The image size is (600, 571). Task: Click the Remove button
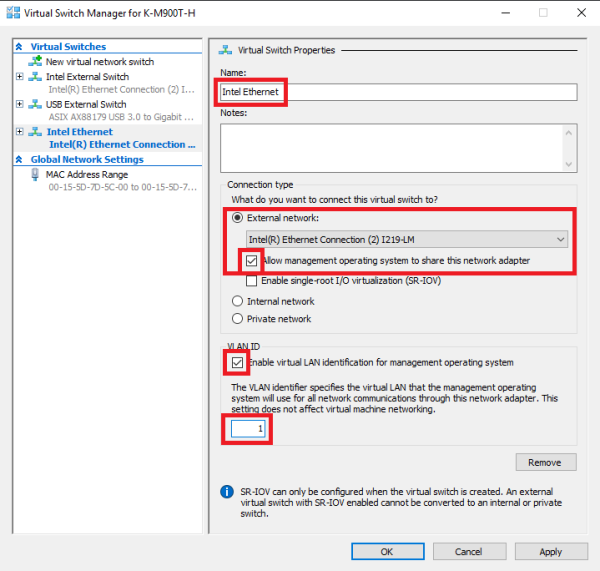click(x=546, y=462)
